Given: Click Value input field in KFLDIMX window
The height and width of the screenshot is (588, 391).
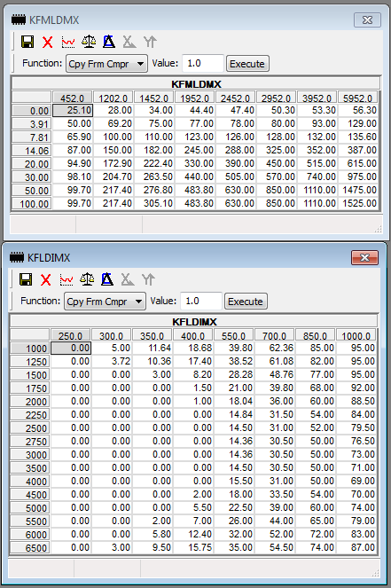Looking at the screenshot, I should coord(201,302).
